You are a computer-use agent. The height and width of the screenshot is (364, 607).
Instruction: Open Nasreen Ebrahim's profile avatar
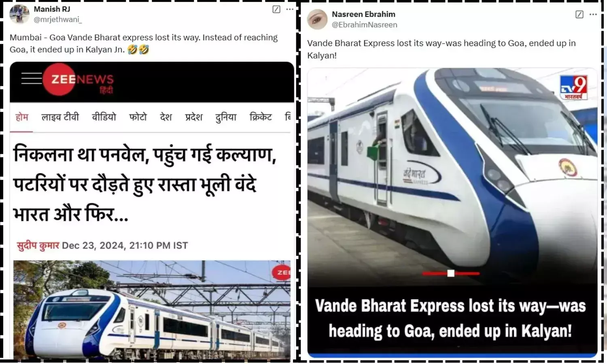(317, 19)
